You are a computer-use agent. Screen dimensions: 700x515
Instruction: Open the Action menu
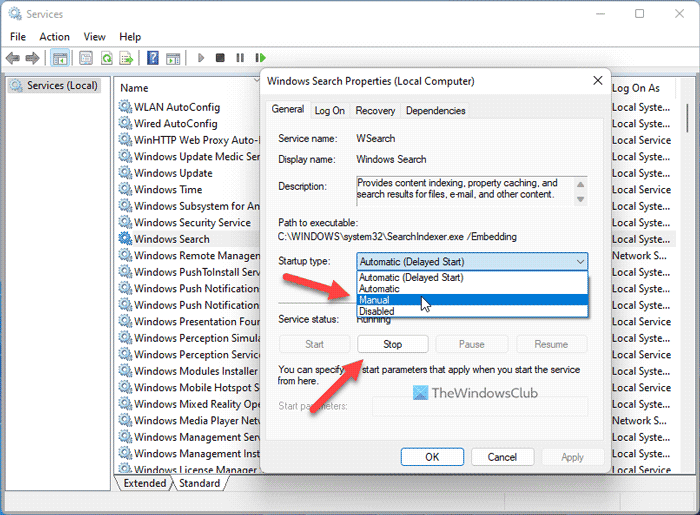54,37
